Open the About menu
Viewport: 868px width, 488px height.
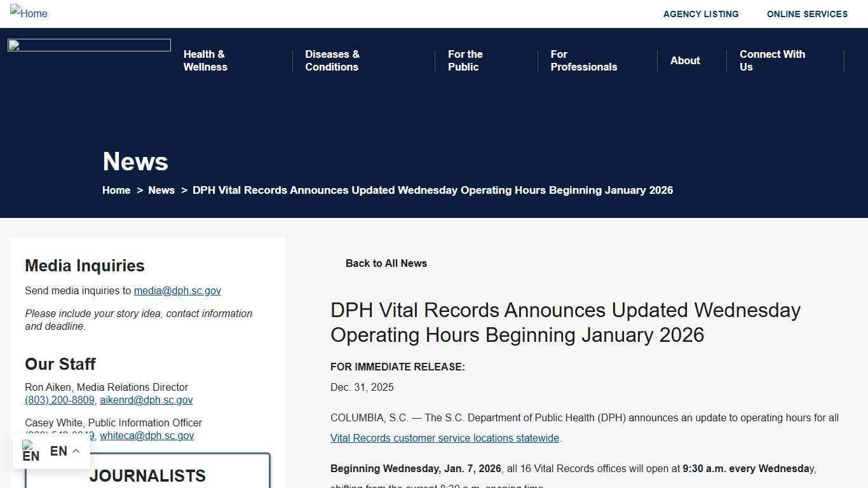click(685, 61)
